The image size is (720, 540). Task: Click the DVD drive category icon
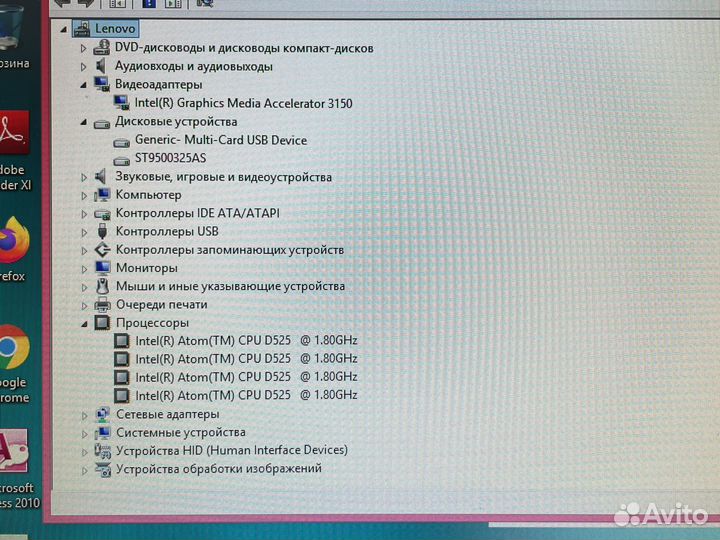pyautogui.click(x=101, y=47)
